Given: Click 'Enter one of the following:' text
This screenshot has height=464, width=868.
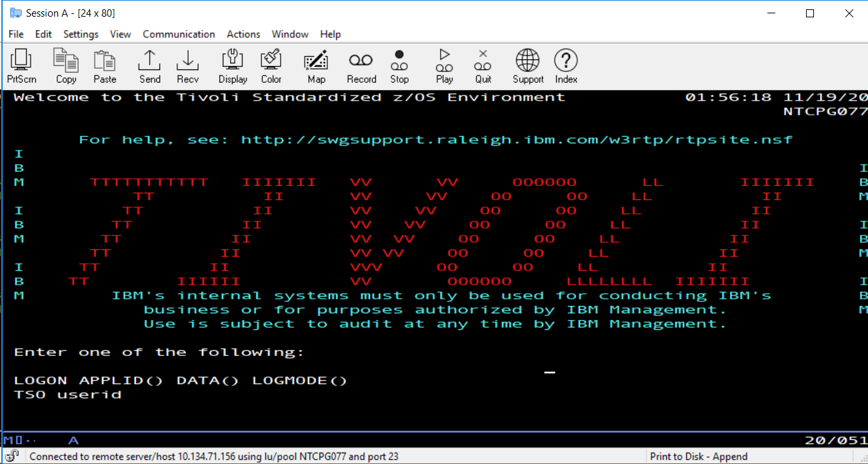Looking at the screenshot, I should 159,352.
